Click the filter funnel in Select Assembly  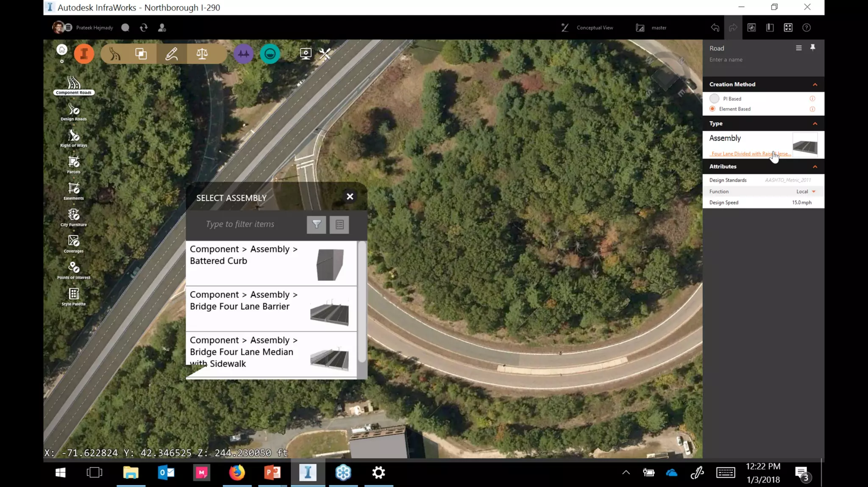pos(317,224)
